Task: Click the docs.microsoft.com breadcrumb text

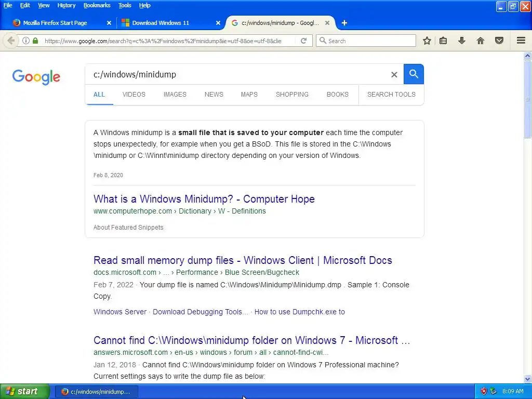Action: 125,273
